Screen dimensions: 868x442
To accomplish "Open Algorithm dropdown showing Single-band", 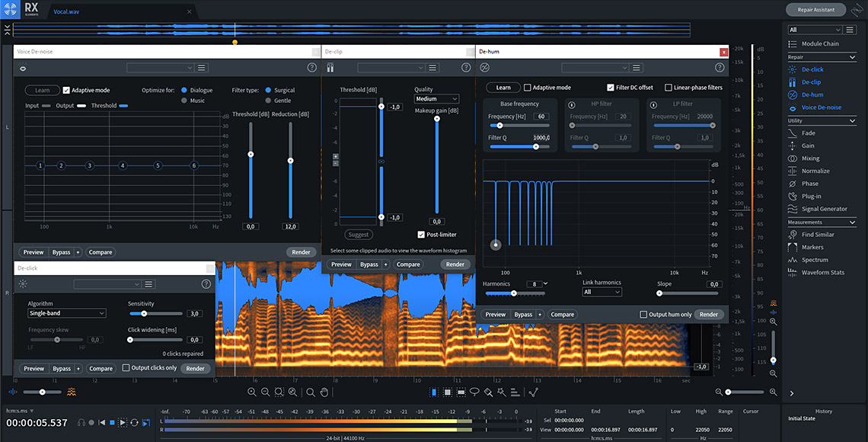I will (66, 313).
